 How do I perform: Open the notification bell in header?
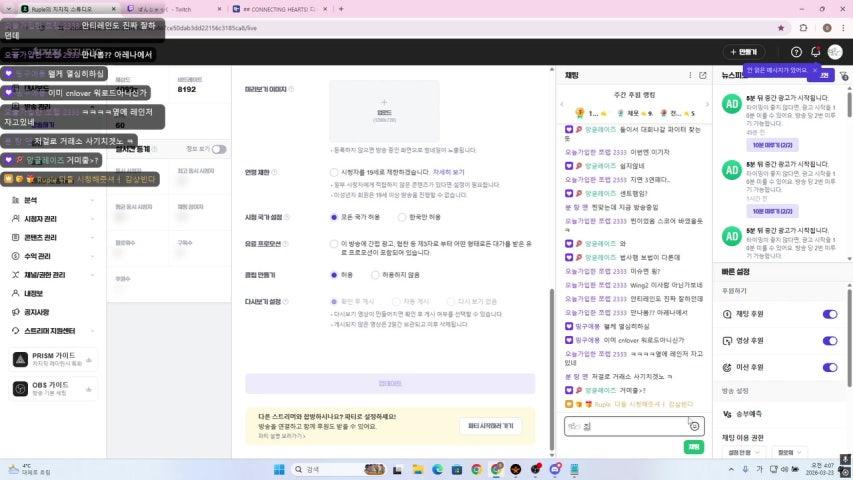click(815, 52)
